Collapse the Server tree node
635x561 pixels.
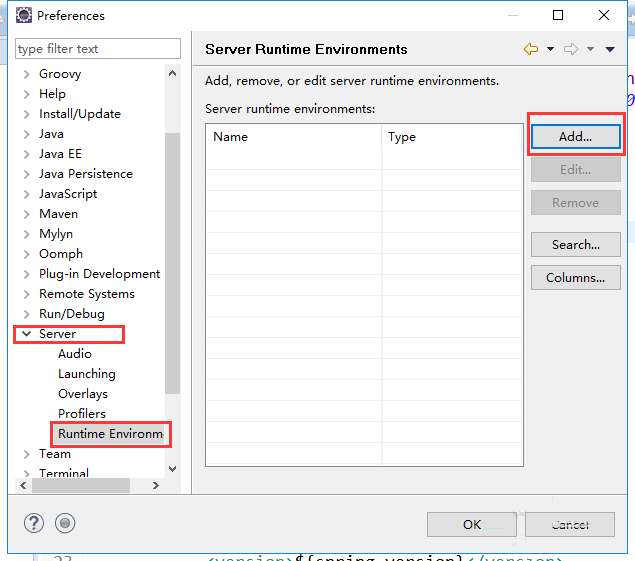click(27, 334)
